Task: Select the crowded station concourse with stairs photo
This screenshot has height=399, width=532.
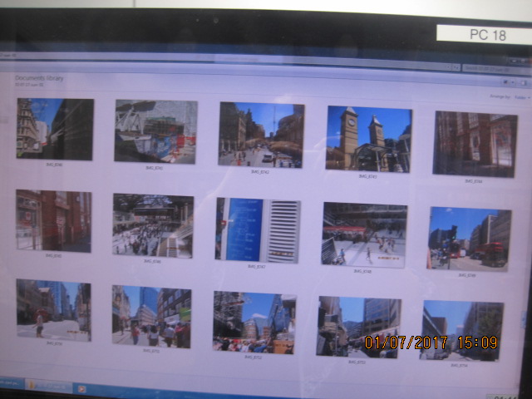Action: (x=153, y=226)
